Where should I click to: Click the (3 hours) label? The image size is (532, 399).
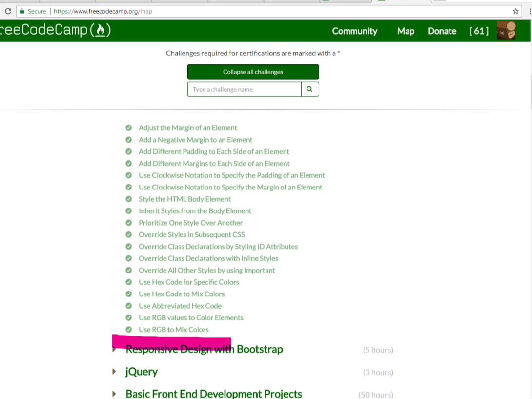[378, 373]
